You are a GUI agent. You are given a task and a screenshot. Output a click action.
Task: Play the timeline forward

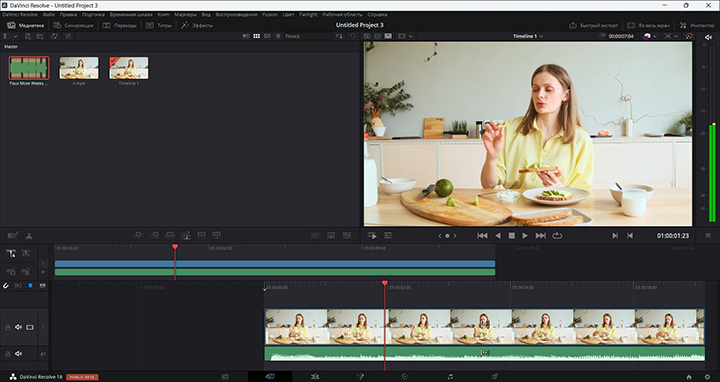pyautogui.click(x=525, y=236)
